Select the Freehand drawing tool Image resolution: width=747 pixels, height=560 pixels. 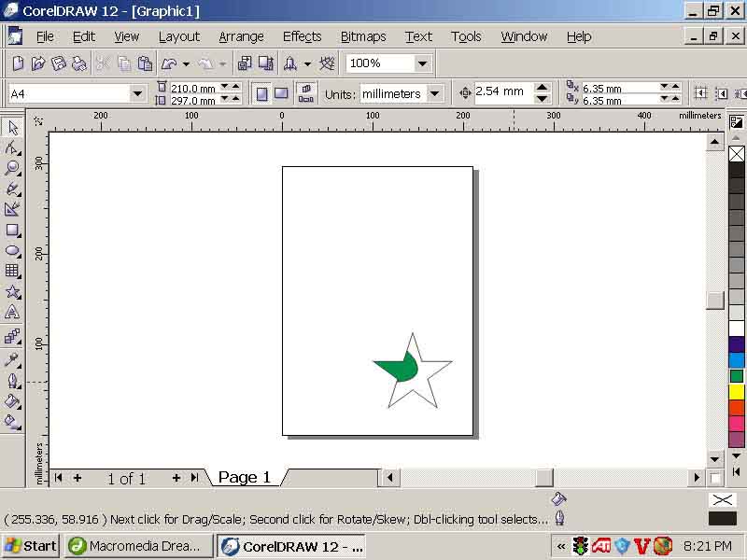coord(12,189)
